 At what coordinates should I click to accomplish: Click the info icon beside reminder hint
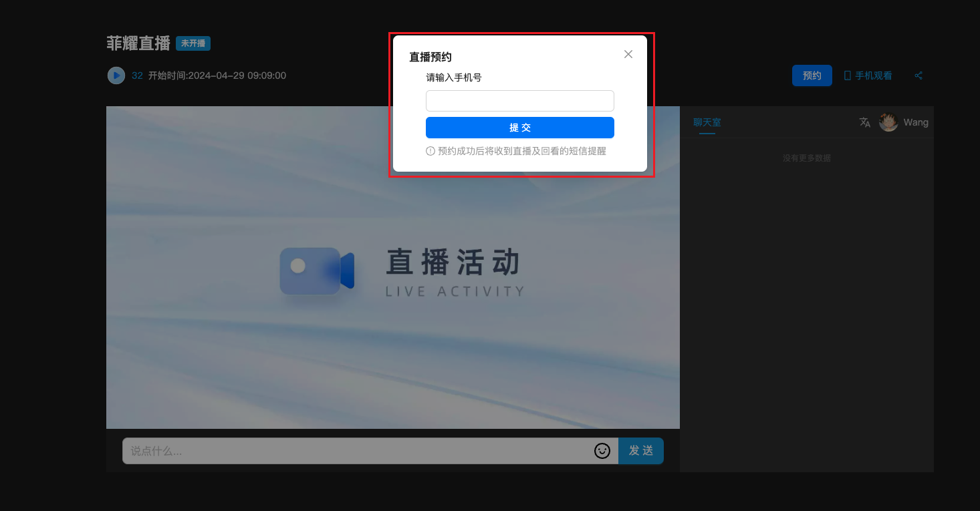pos(431,151)
